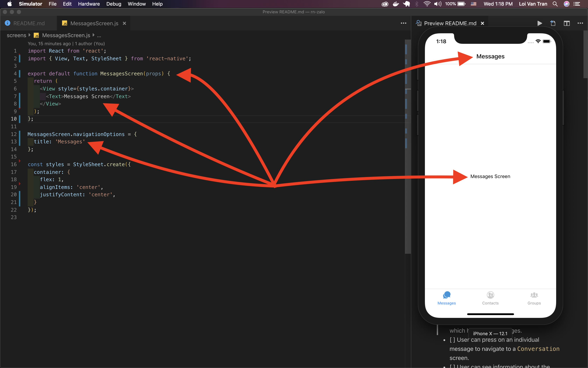Open the Edit menu
588x368 pixels.
click(x=67, y=4)
